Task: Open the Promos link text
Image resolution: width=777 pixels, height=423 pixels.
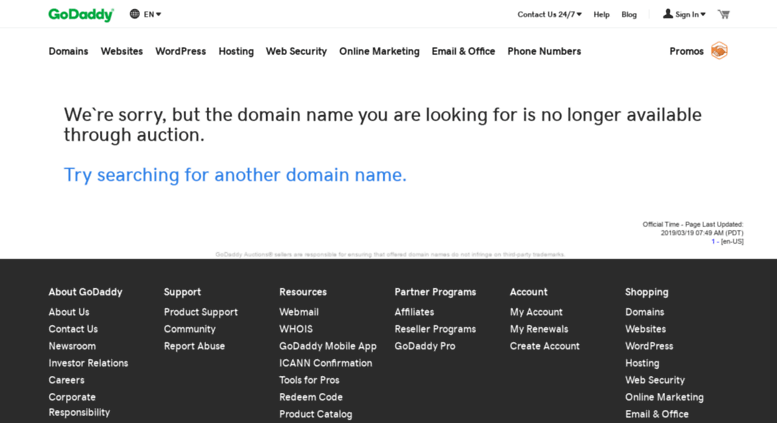Action: [686, 51]
